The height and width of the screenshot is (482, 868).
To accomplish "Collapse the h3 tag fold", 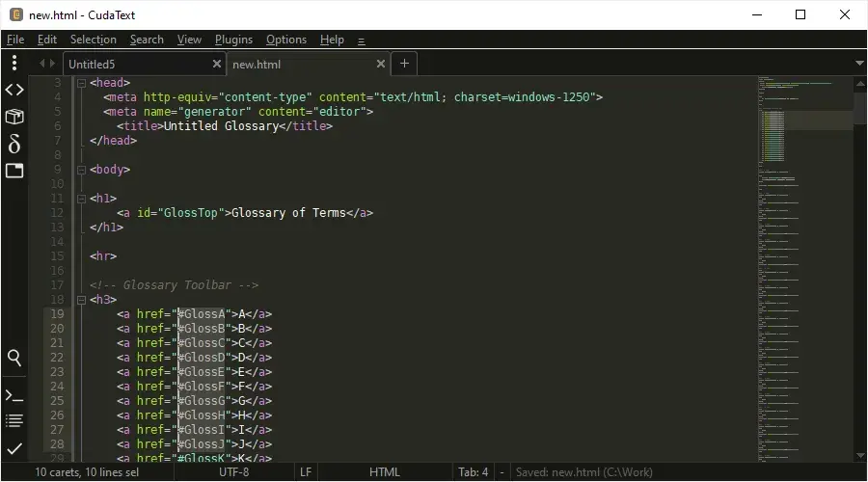I will [x=81, y=300].
